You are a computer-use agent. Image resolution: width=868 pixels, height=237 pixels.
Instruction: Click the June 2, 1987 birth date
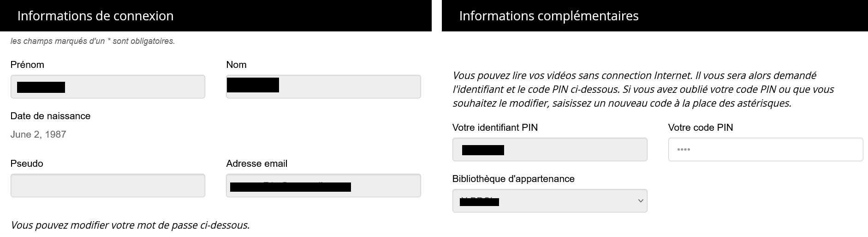pos(38,134)
